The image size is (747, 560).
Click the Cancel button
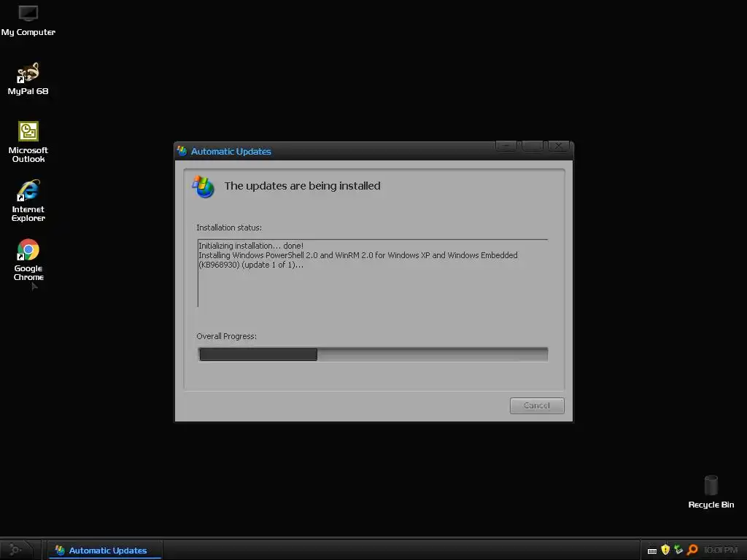[537, 405]
